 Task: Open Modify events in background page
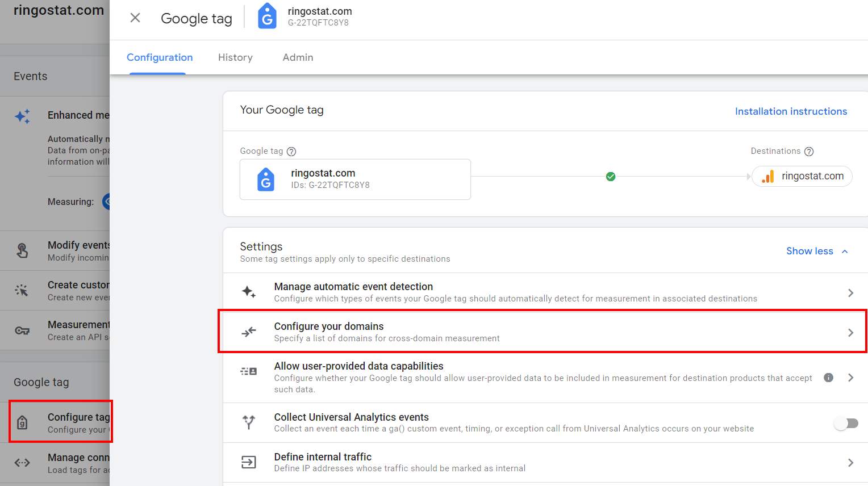pyautogui.click(x=55, y=250)
